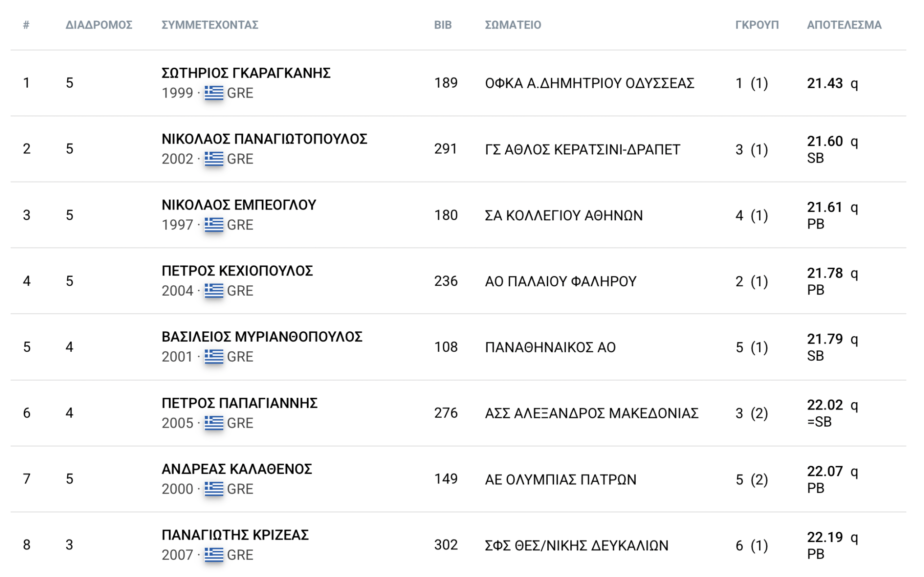
Task: Click the ΣΩΜΑΤΕΙΟ column header
Action: coord(513,25)
